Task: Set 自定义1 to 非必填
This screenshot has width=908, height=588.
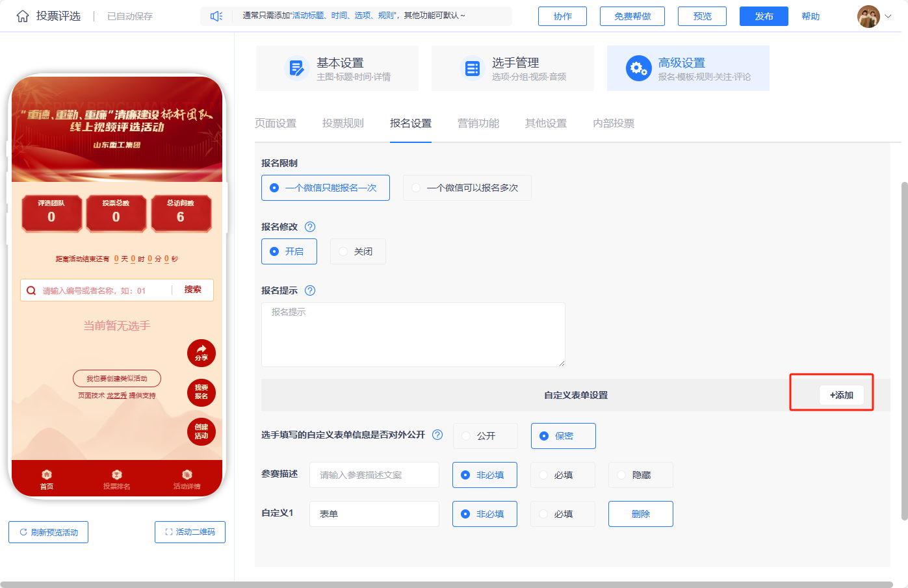Action: point(485,514)
